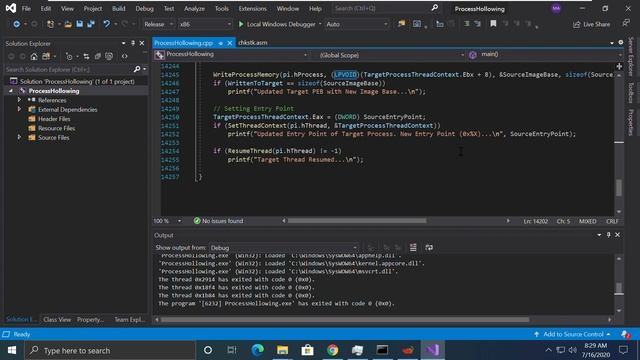Click the View Code icon in Solution Explorer

[x=124, y=56]
